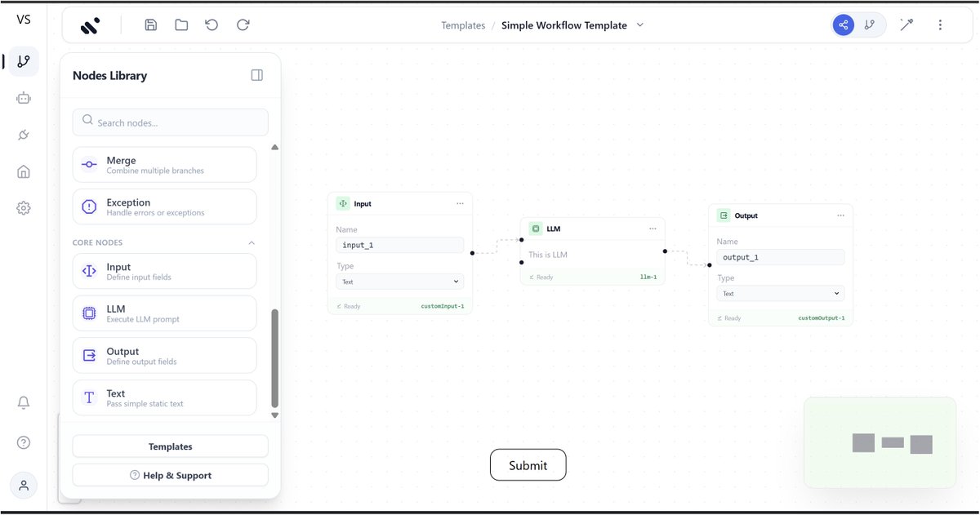Click the output_1 name field
This screenshot has height=515, width=980.
pos(781,257)
